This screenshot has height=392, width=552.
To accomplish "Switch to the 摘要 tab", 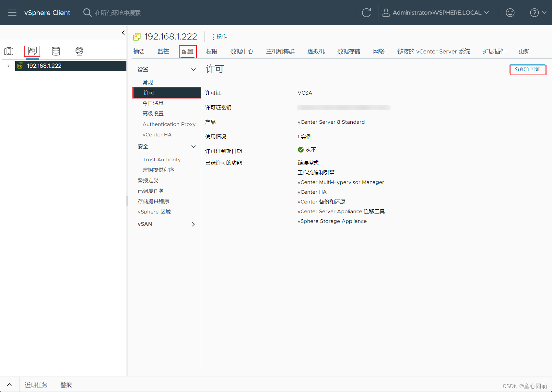I will click(x=139, y=51).
